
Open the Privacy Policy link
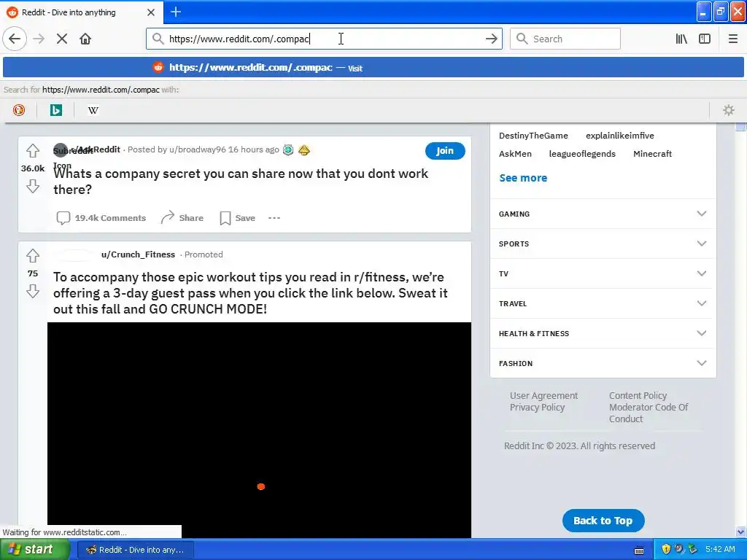tap(537, 408)
